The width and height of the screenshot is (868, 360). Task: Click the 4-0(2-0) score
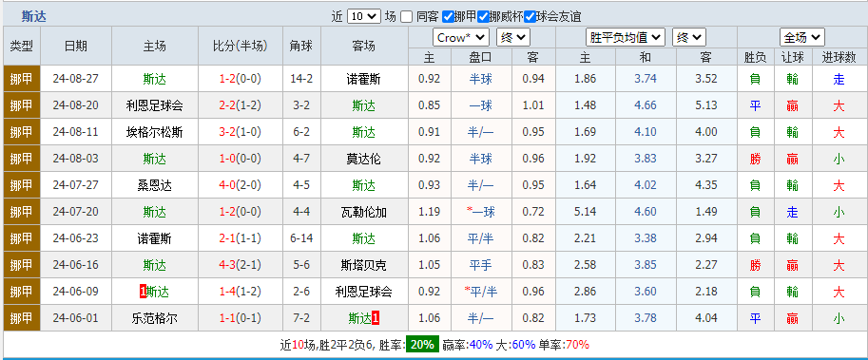pos(240,185)
